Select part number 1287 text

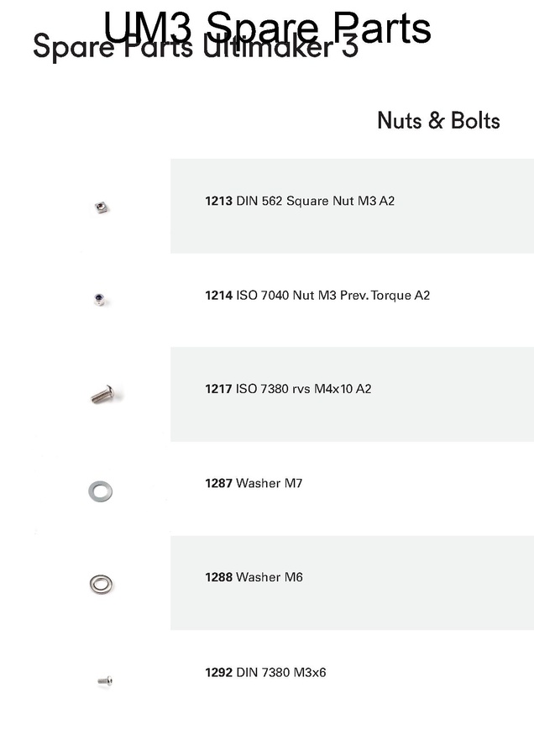218,483
